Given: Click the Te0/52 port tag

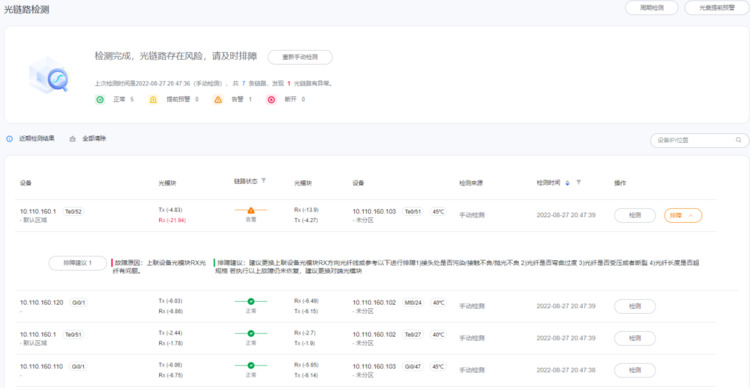Looking at the screenshot, I should pos(74,211).
